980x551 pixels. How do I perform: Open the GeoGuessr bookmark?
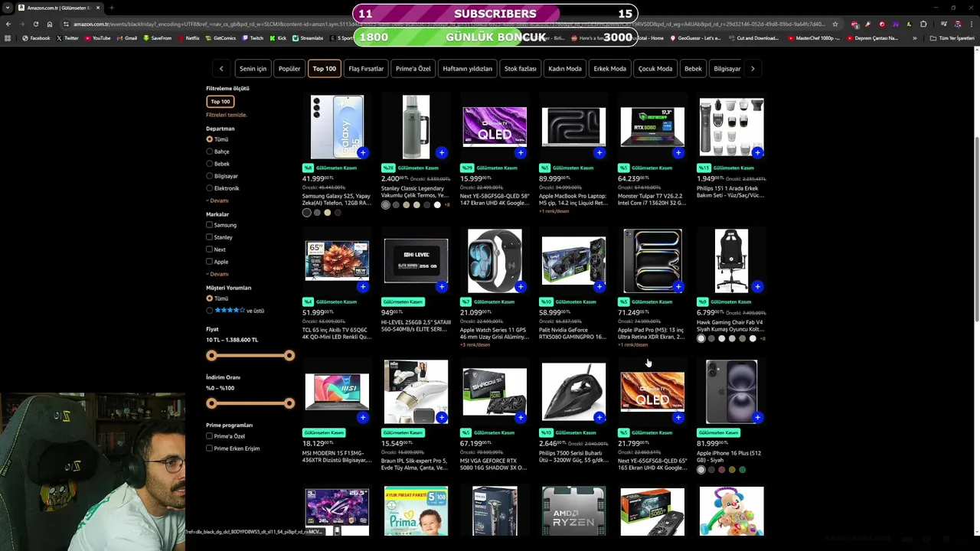pos(697,37)
